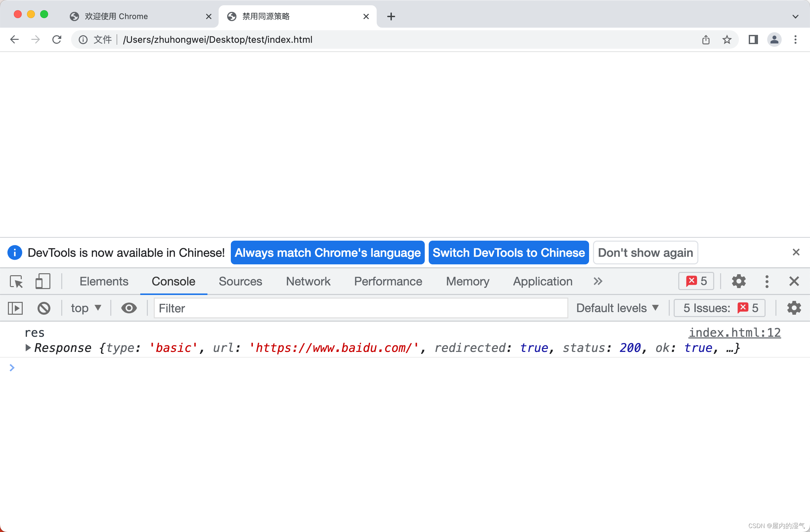Image resolution: width=810 pixels, height=532 pixels.
Task: Click Switch DevTools to Chinese button
Action: tap(508, 253)
